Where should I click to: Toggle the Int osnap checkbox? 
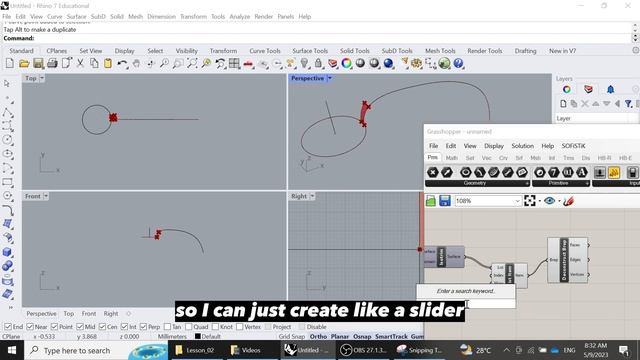pos(124,327)
